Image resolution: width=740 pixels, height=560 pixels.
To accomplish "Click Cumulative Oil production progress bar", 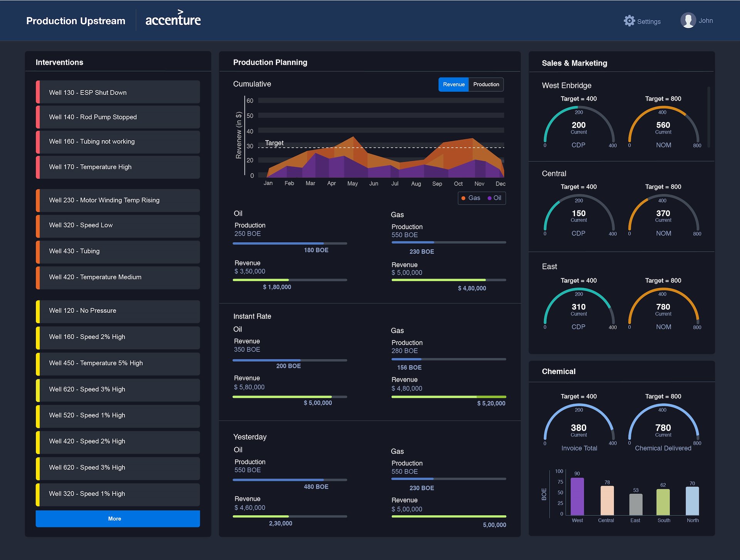I will [290, 243].
